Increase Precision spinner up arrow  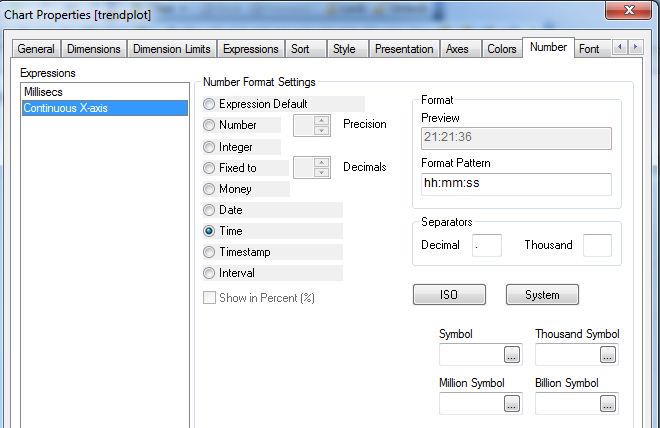322,120
